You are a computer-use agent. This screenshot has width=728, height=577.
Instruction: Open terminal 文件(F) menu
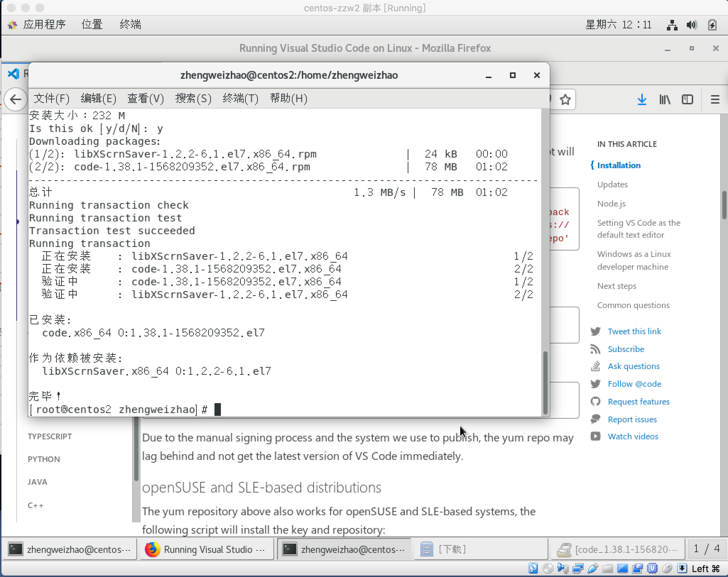51,98
